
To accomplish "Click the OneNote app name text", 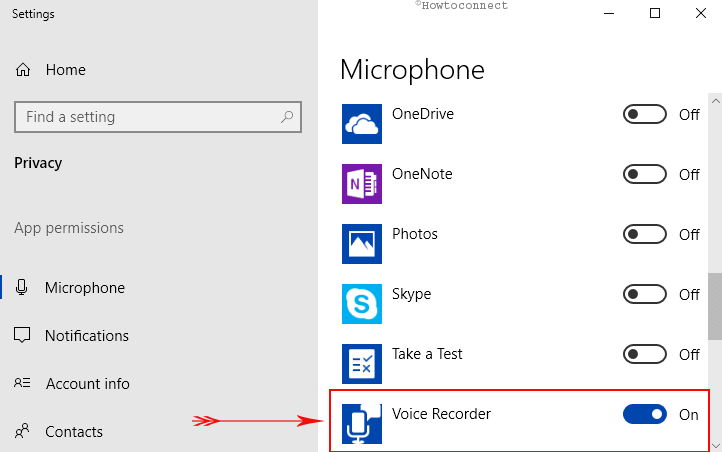I will point(422,174).
